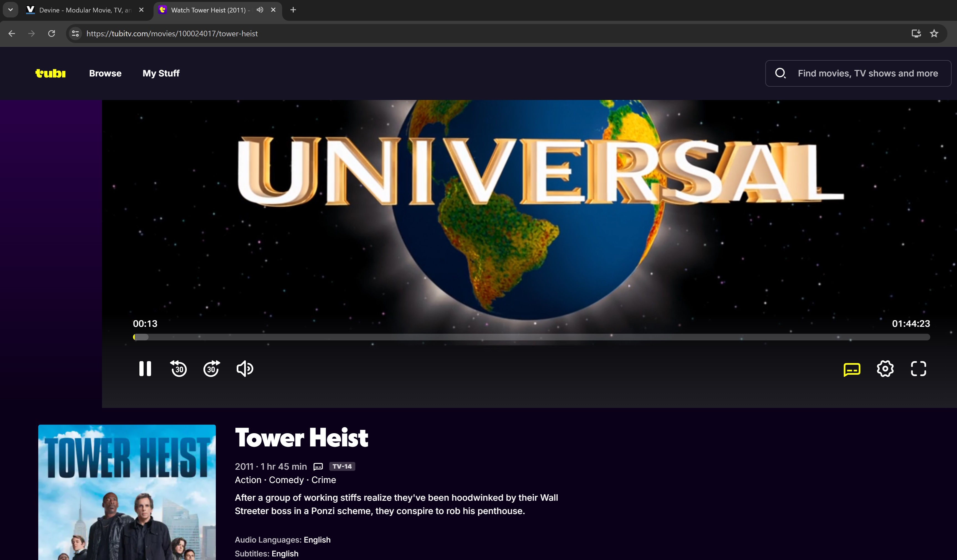
Task: Go forward in browser
Action: 32,34
